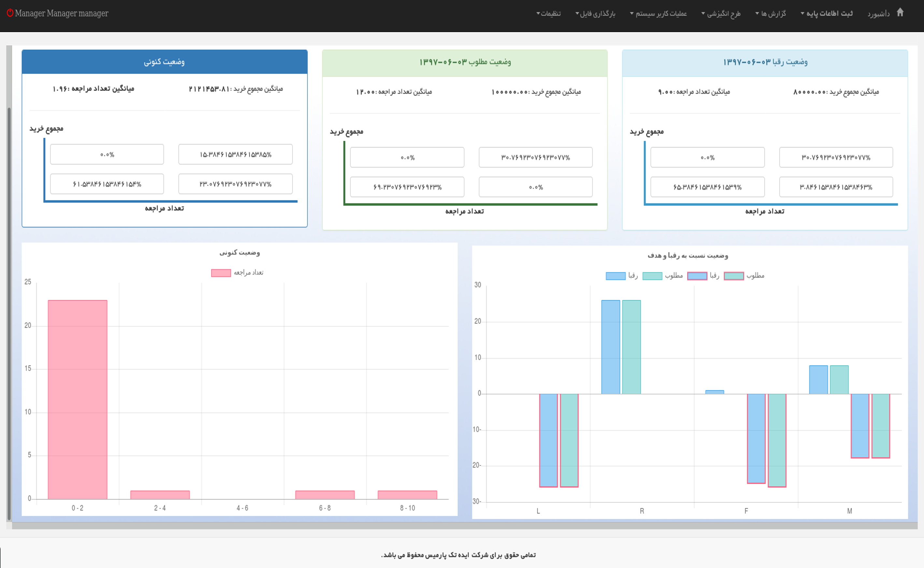
Task: Expand the بارگذاری فایل menu
Action: [x=595, y=14]
